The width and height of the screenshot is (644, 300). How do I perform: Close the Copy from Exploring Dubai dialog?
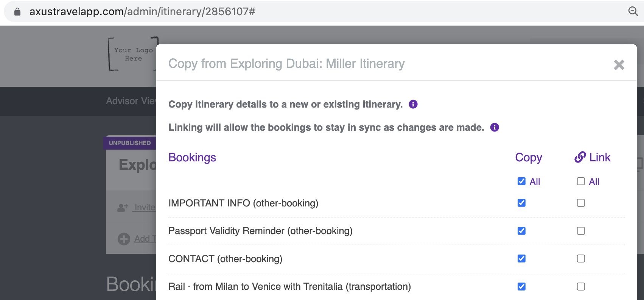pos(619,65)
